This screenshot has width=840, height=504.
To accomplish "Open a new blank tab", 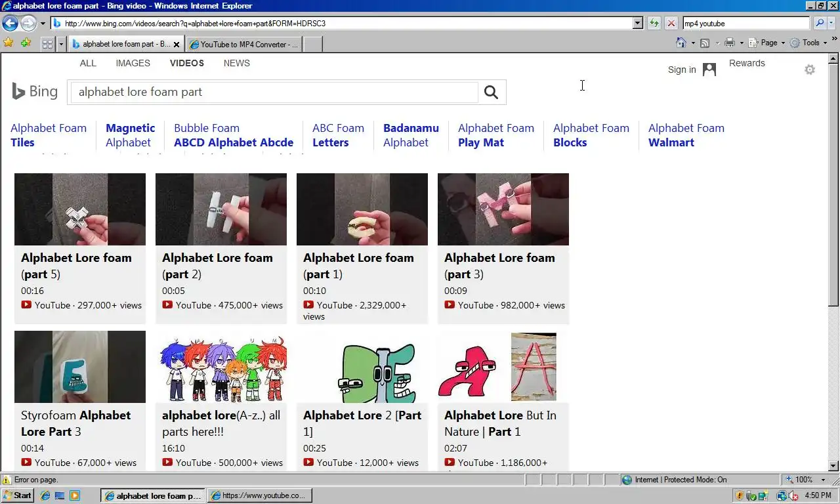I will click(313, 45).
